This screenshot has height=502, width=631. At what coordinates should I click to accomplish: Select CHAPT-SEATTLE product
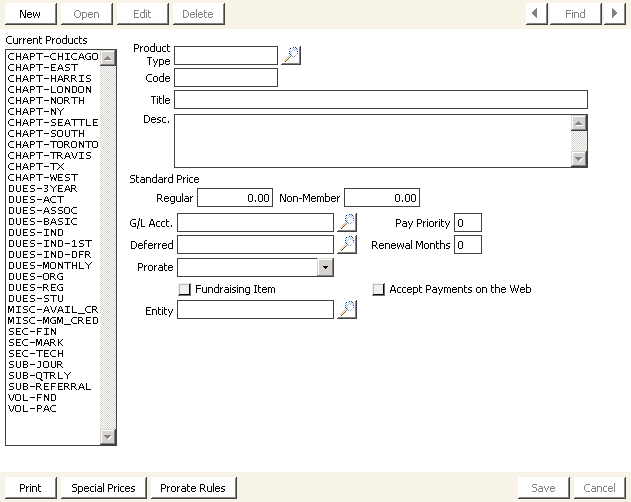[x=53, y=122]
